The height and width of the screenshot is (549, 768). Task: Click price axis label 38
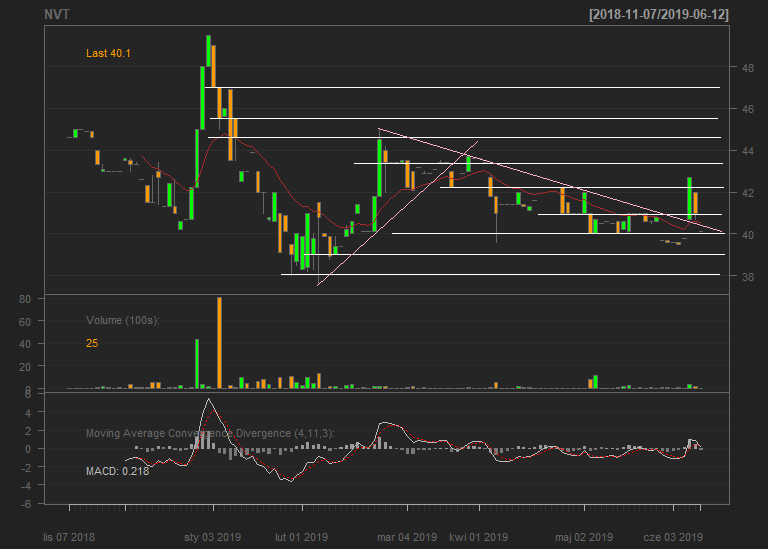tap(747, 277)
